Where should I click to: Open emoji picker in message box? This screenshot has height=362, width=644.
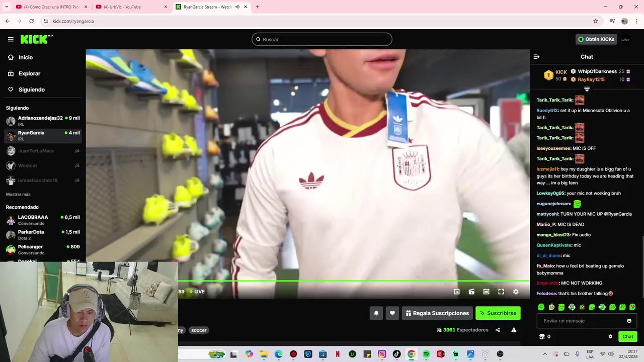629,321
